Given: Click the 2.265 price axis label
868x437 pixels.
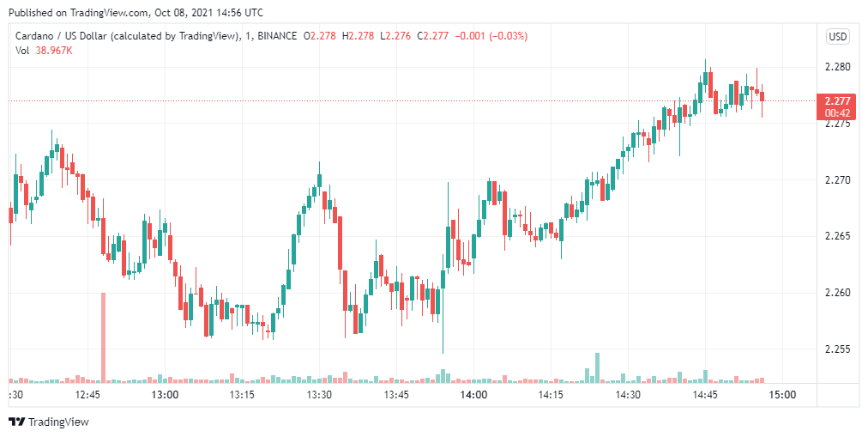Looking at the screenshot, I should pyautogui.click(x=836, y=236).
